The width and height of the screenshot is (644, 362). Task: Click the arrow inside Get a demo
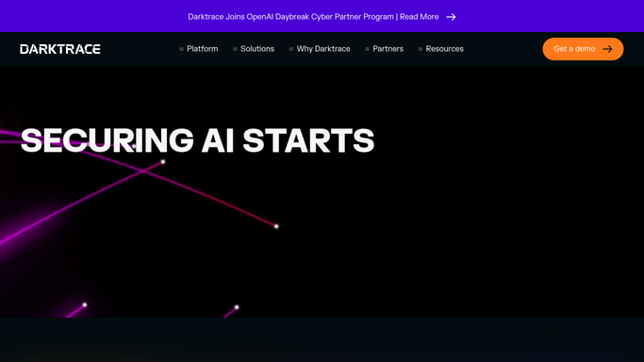607,49
